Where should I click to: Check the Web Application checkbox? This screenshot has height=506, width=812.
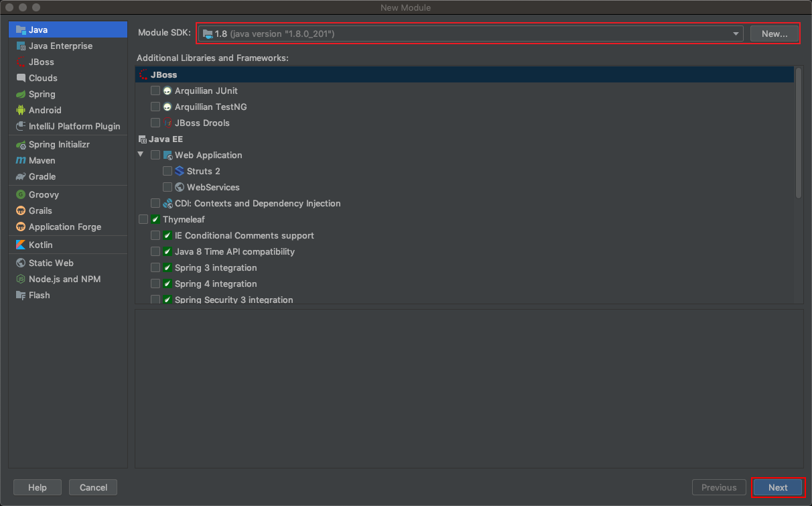point(155,155)
